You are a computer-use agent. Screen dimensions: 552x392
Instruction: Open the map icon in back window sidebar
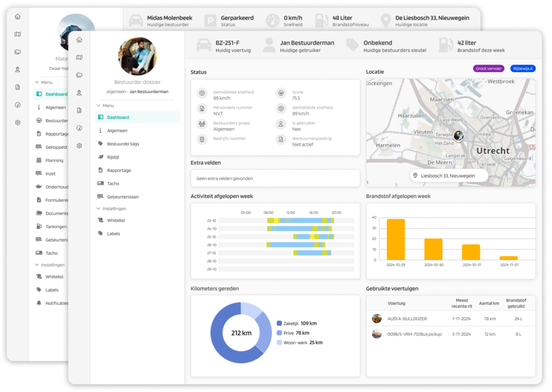(18, 34)
